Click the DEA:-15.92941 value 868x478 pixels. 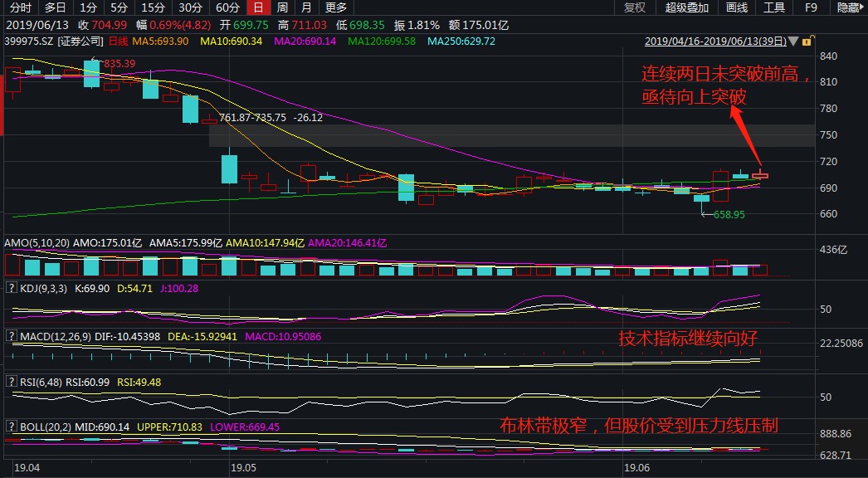click(x=202, y=336)
